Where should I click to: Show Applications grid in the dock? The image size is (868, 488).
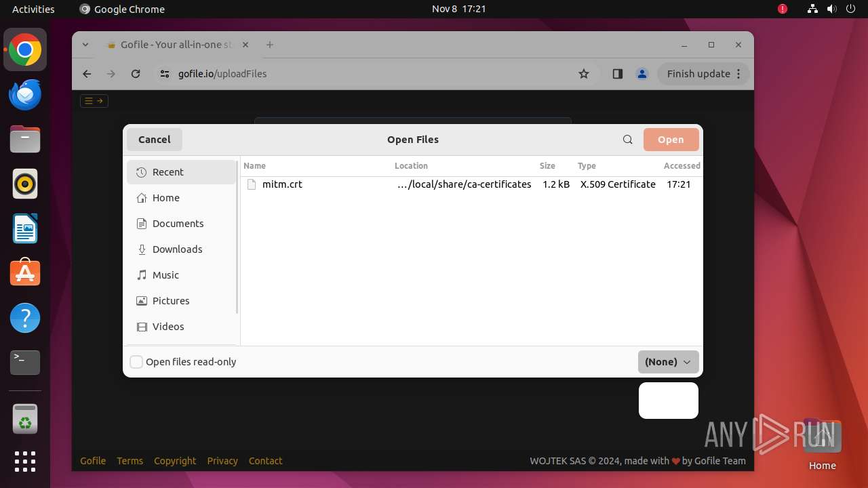click(25, 461)
